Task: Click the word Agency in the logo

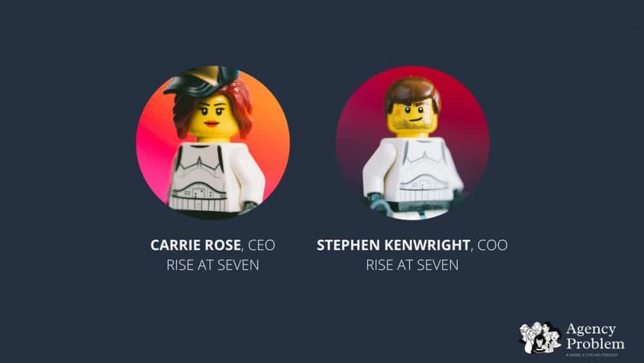Action: [591, 329]
